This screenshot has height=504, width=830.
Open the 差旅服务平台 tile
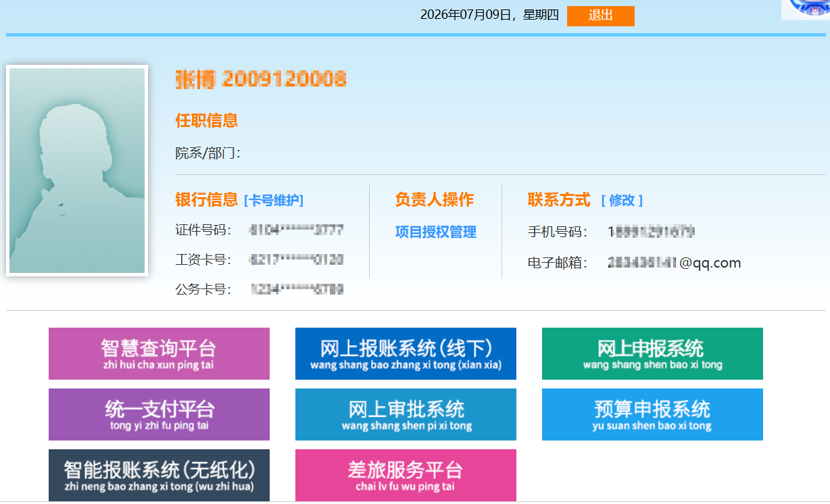(406, 476)
